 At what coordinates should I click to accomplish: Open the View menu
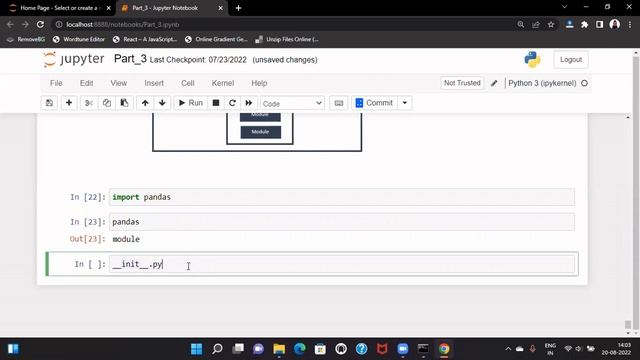click(x=119, y=83)
